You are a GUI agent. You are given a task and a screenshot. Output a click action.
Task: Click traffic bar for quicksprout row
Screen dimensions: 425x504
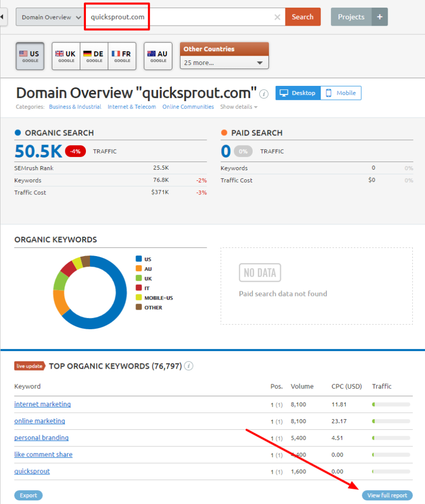(391, 471)
